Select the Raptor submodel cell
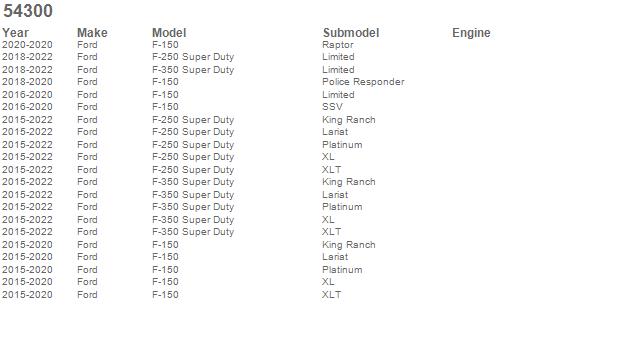This screenshot has height=363, width=628. (338, 45)
